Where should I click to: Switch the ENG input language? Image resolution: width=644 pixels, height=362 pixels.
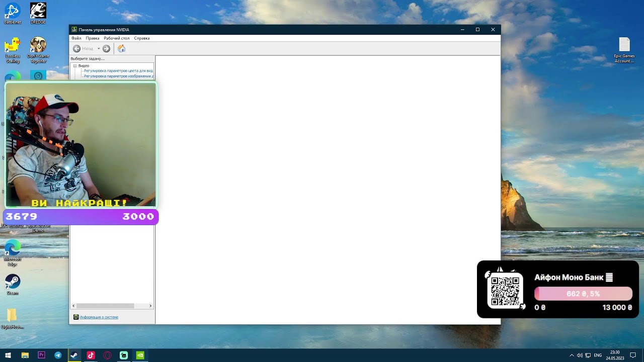(598, 355)
